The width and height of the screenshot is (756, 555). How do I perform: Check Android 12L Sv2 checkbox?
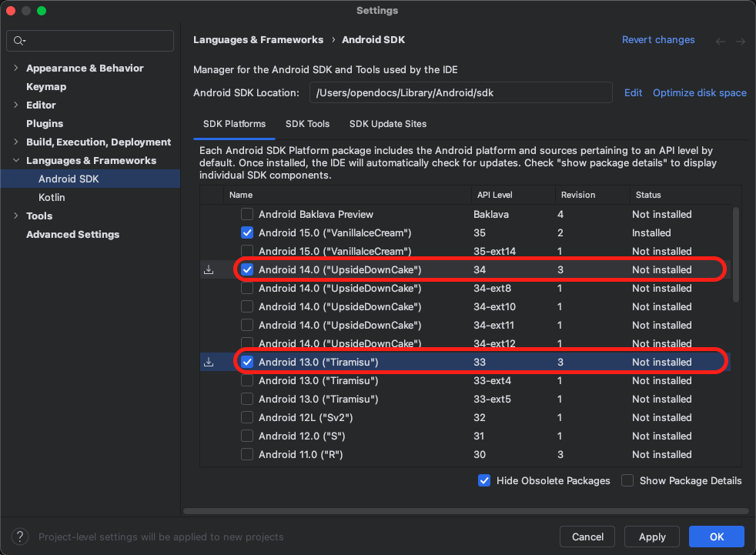247,417
